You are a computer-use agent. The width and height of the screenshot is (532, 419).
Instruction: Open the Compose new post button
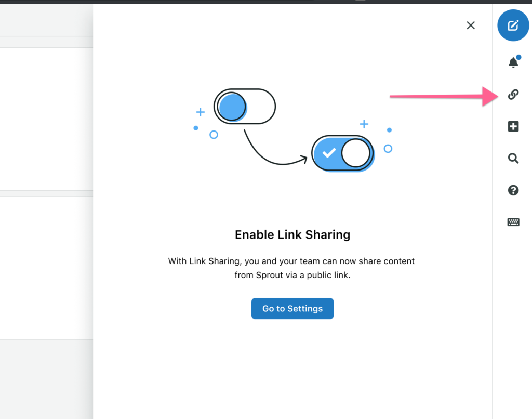[x=513, y=25]
